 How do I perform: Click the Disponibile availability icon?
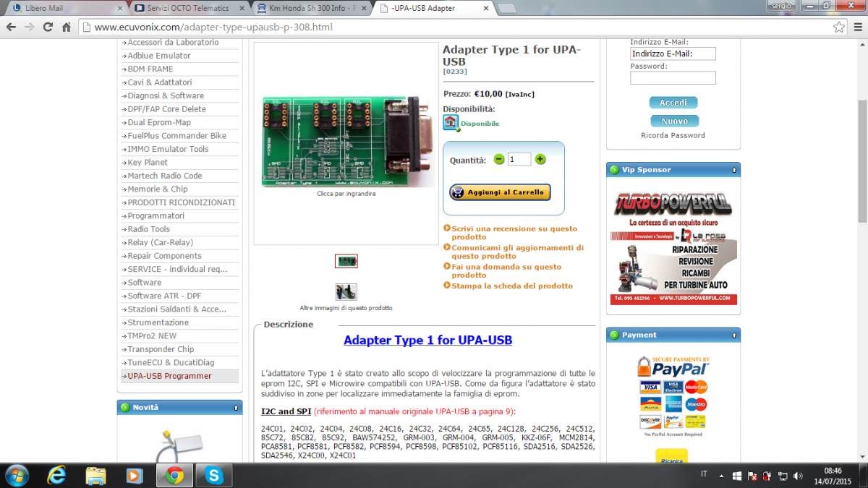(451, 123)
